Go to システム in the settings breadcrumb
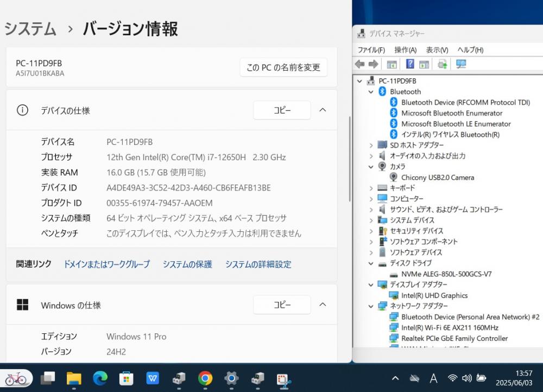Screen dimensions: 543x392 click(x=30, y=29)
